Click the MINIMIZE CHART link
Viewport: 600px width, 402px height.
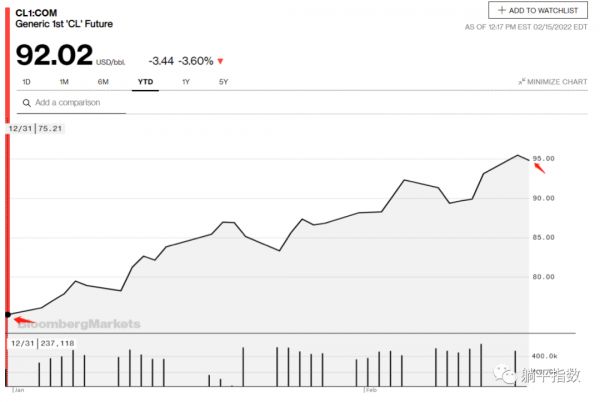click(556, 81)
